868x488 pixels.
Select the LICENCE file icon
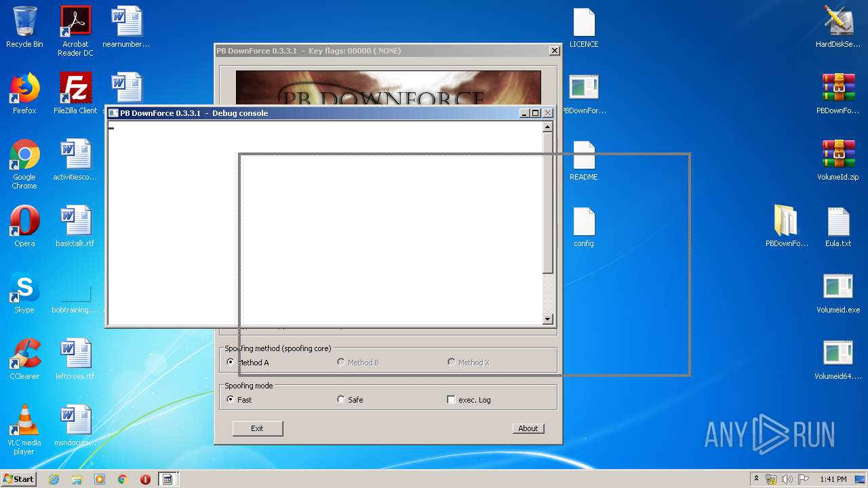tap(584, 27)
